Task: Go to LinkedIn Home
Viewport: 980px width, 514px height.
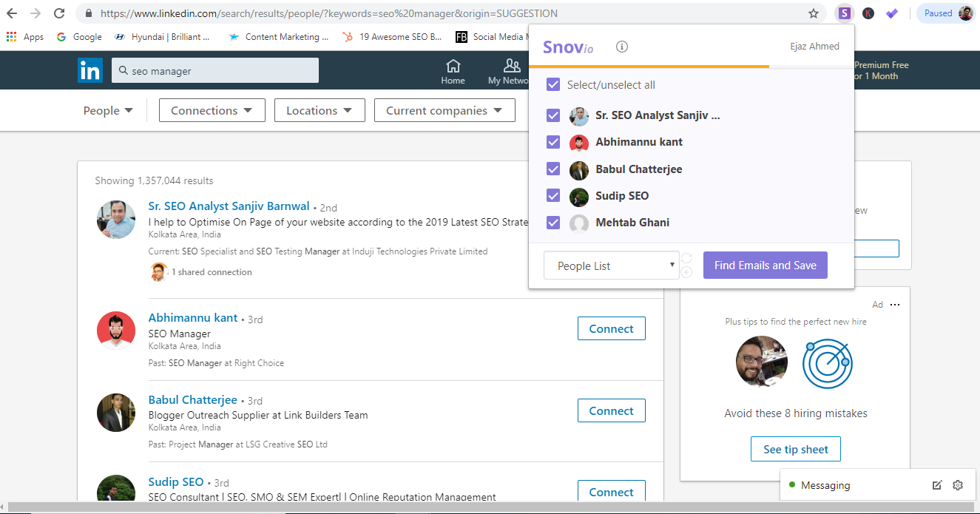Action: point(453,72)
